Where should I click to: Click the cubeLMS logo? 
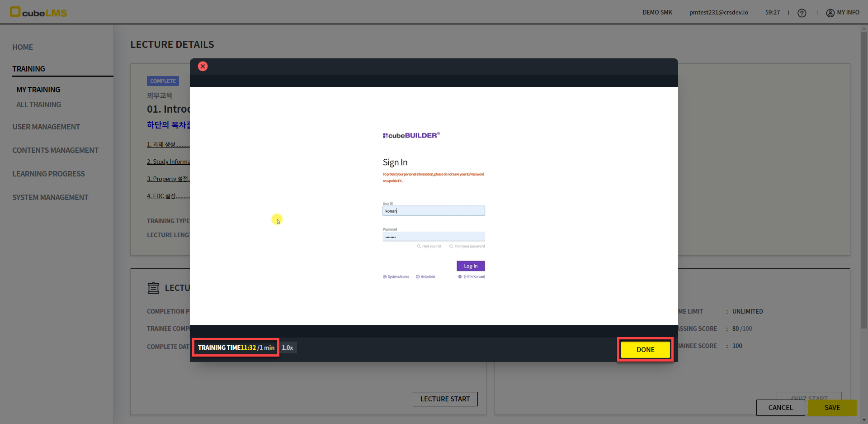tap(38, 12)
